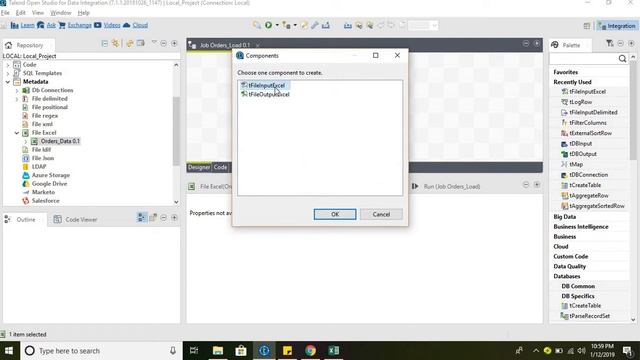Select tFileInputExcel in Components dialog

point(266,85)
